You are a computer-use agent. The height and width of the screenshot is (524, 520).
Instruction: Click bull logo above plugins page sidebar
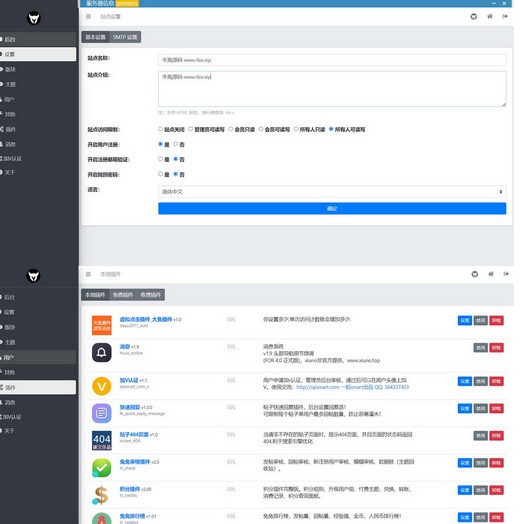tap(33, 276)
